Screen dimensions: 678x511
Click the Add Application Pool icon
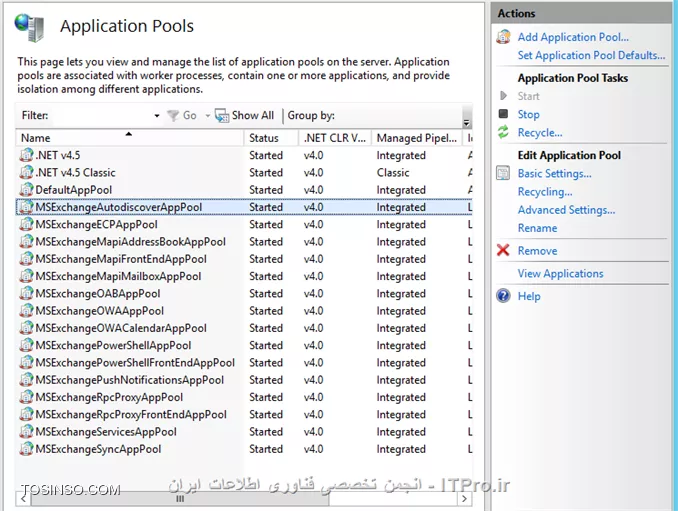pyautogui.click(x=503, y=37)
